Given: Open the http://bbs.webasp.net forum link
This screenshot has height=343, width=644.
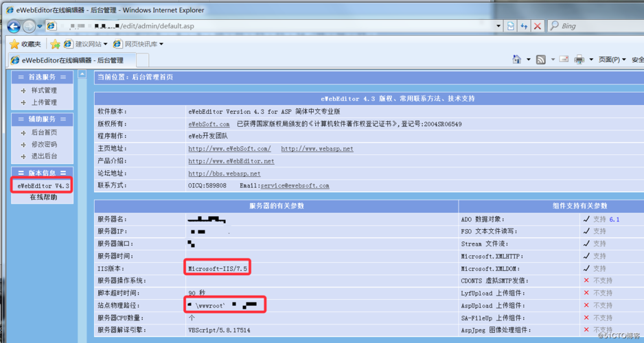Looking at the screenshot, I should tap(225, 173).
